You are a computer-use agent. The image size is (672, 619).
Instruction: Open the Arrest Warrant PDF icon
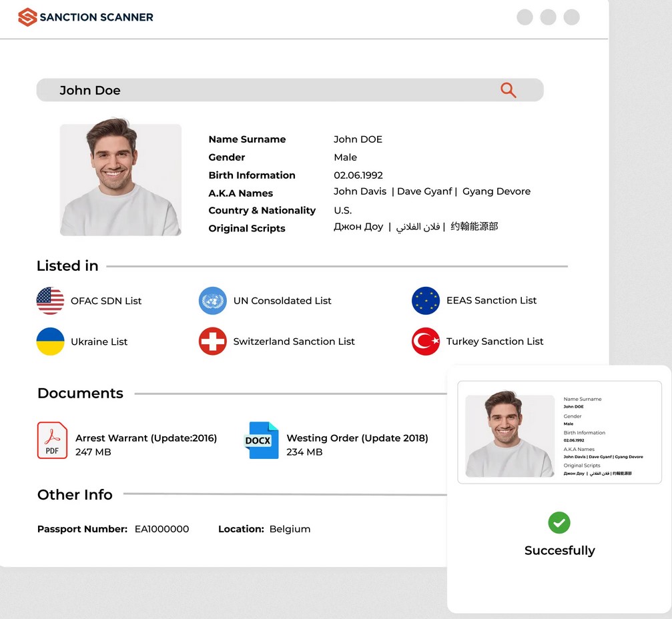point(52,440)
